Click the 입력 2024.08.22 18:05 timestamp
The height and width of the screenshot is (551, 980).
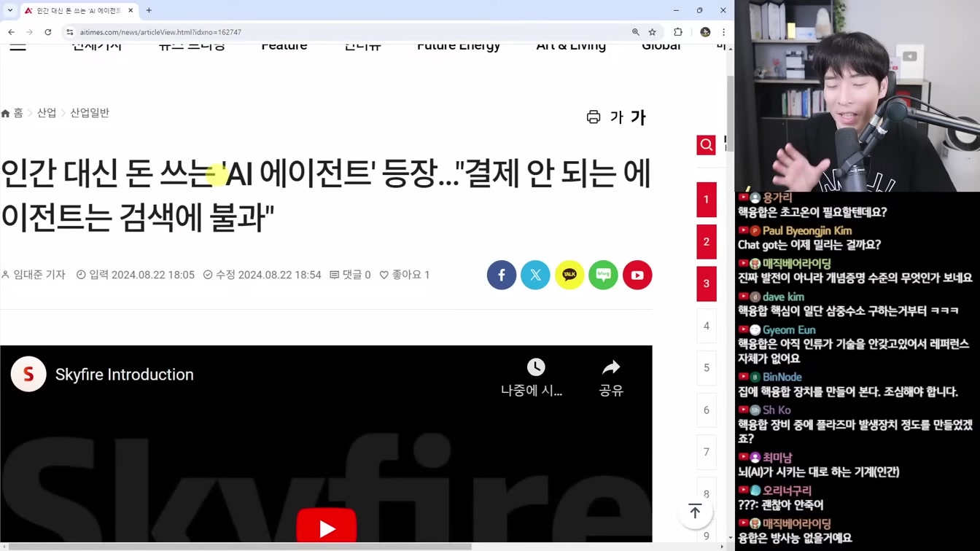(x=136, y=275)
